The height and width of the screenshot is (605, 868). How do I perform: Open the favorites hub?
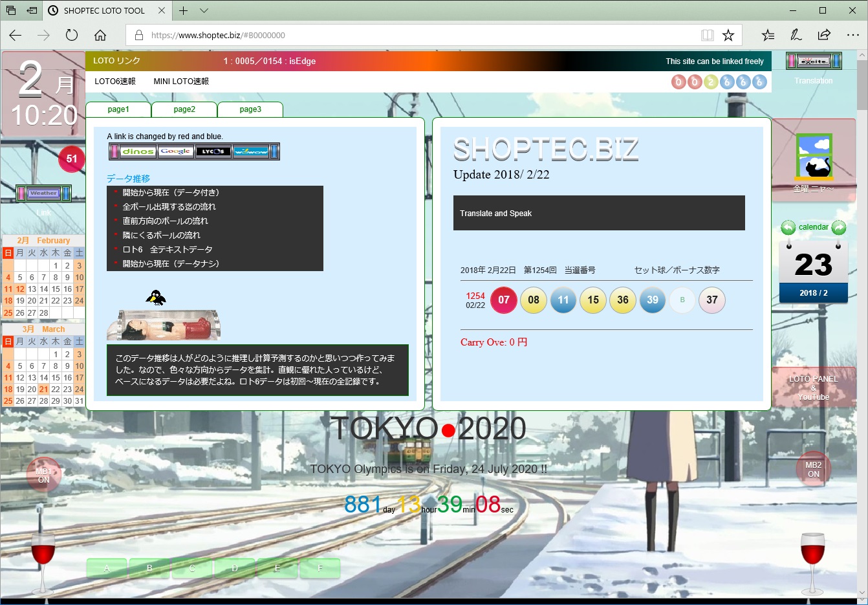click(x=768, y=35)
